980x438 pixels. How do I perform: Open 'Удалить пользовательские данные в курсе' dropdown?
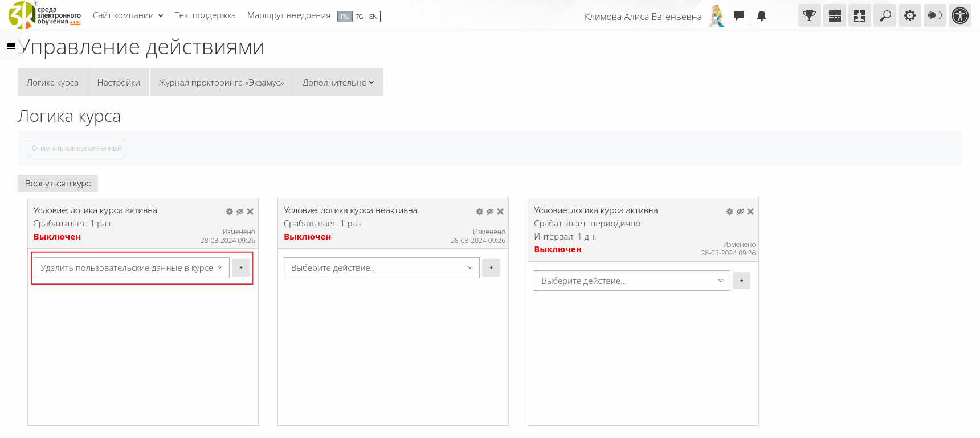132,268
